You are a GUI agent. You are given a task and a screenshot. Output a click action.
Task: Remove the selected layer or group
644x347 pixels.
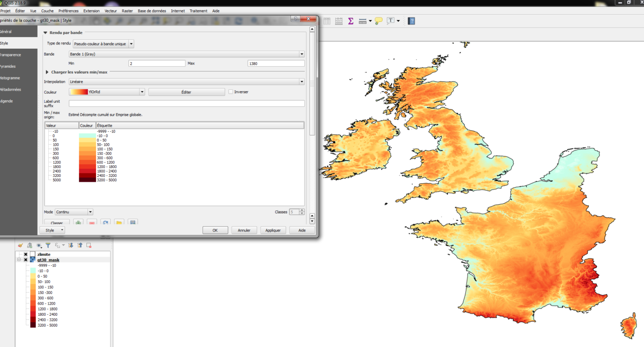pyautogui.click(x=89, y=245)
